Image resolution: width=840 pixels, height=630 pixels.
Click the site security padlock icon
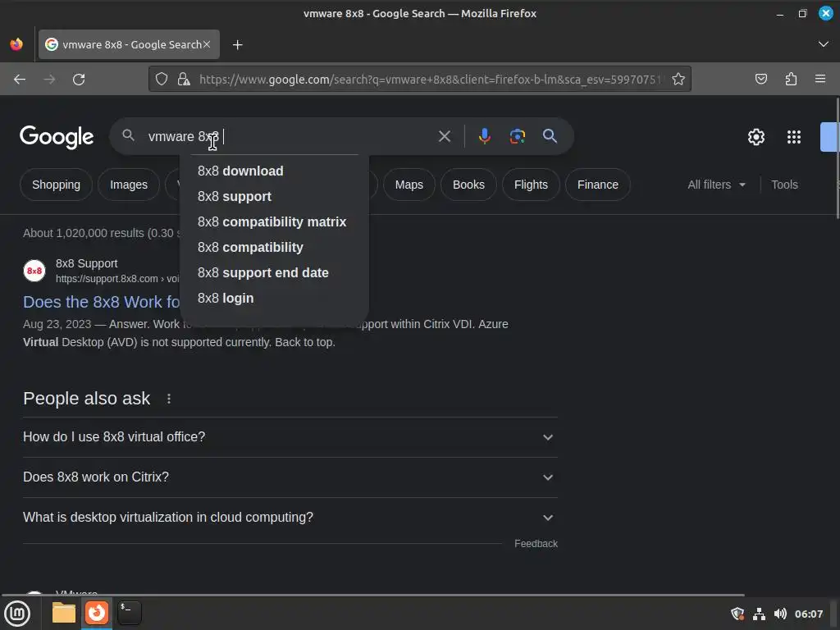(184, 80)
